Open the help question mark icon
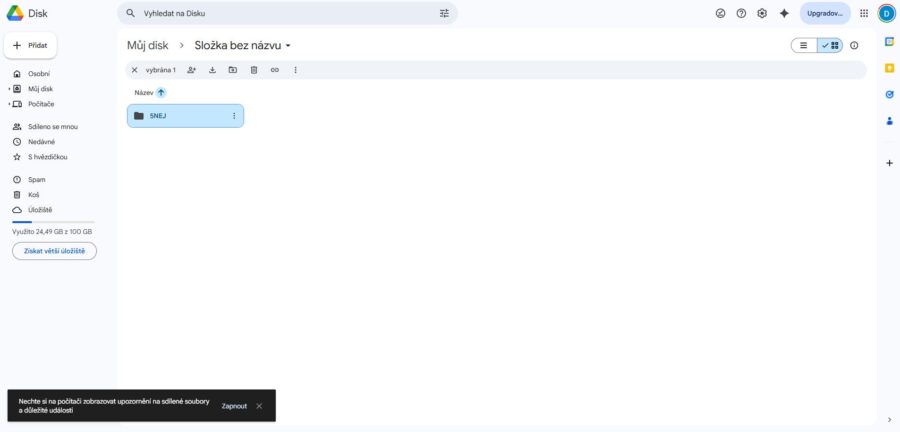 tap(741, 13)
